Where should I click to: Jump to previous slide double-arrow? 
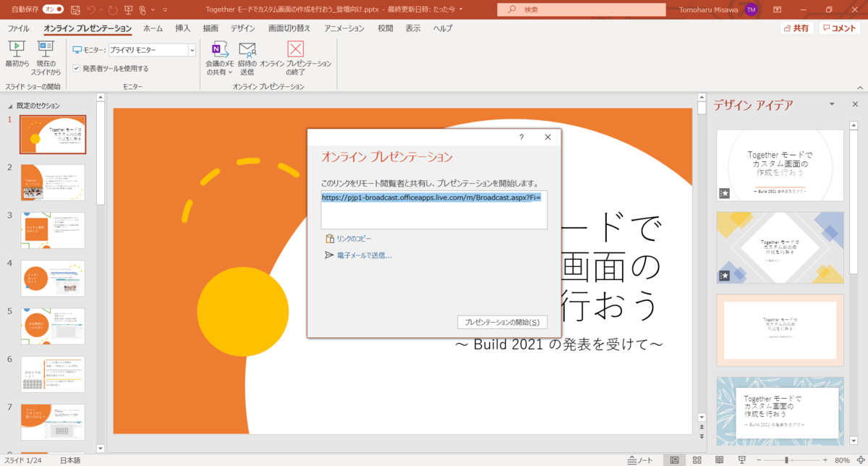tap(701, 428)
